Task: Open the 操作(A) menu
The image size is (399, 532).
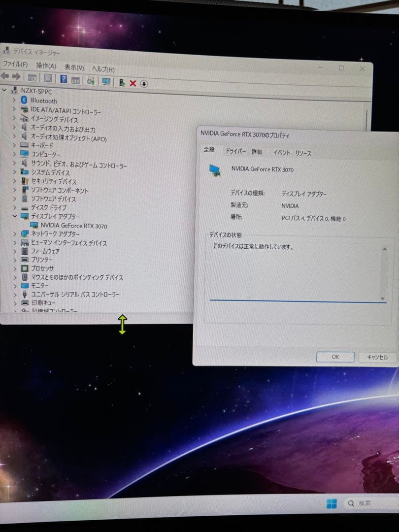Action: (x=46, y=66)
